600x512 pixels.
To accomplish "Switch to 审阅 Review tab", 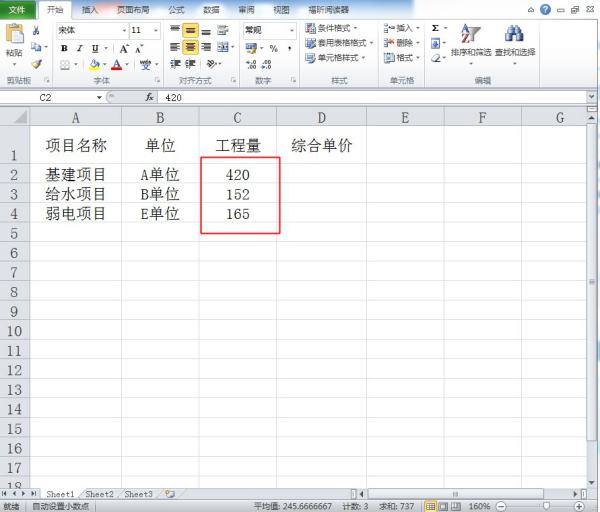I will point(246,10).
